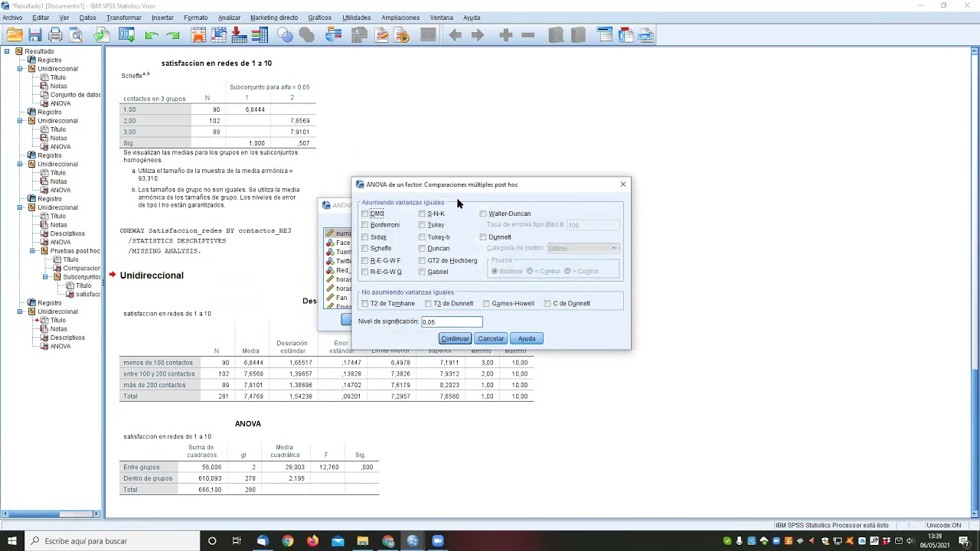Open Task View on the taskbar
Image resolution: width=980 pixels, height=551 pixels.
(x=237, y=541)
